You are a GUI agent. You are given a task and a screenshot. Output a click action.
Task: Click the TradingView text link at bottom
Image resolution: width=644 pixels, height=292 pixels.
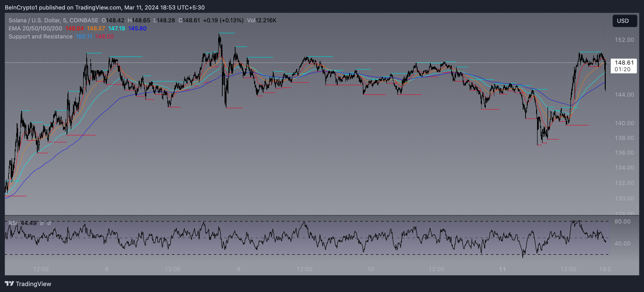click(x=33, y=284)
